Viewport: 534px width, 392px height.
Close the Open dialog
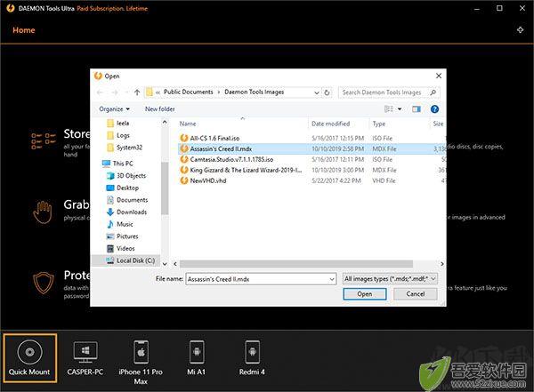pyautogui.click(x=439, y=76)
